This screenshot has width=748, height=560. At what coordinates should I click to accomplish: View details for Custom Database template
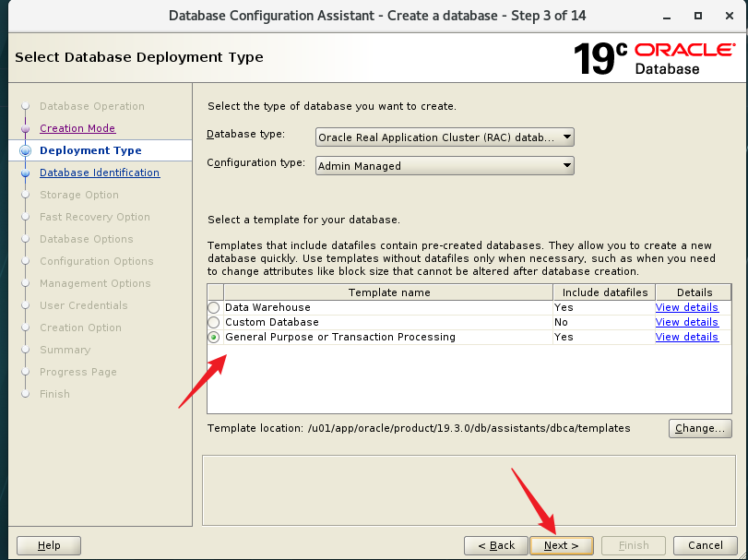tap(686, 323)
